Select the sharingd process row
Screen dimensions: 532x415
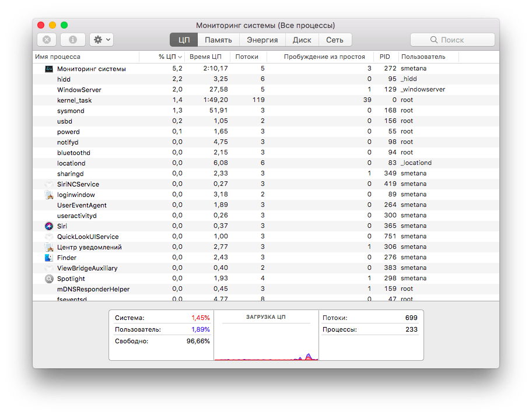tap(266, 174)
